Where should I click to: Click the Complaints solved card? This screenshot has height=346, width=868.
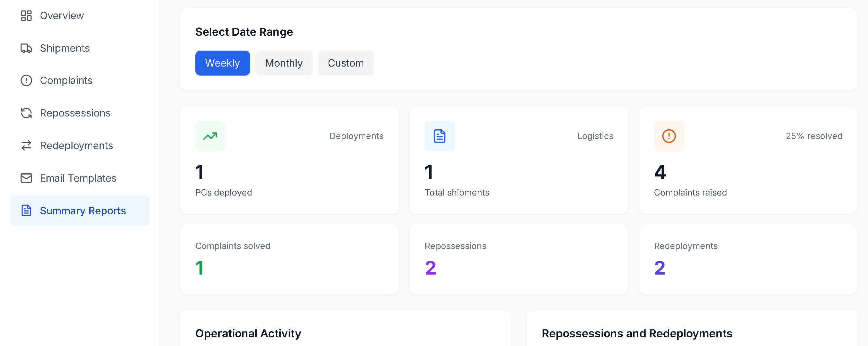tap(289, 259)
